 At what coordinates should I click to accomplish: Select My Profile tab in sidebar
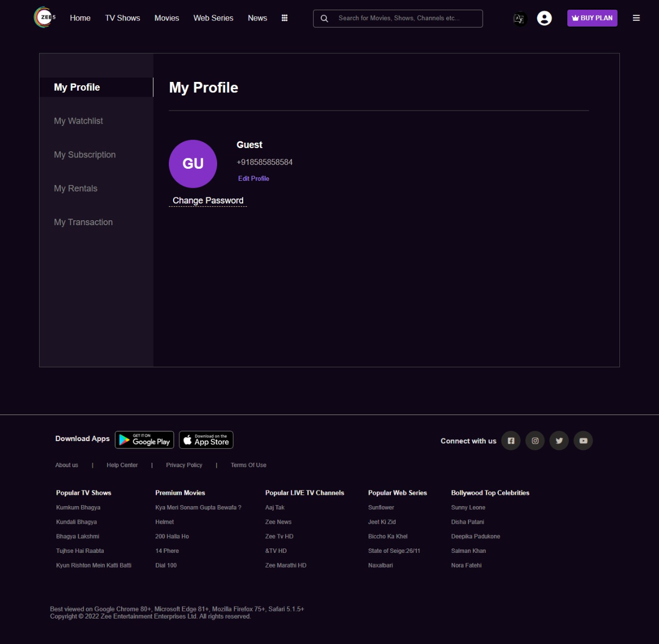point(97,87)
